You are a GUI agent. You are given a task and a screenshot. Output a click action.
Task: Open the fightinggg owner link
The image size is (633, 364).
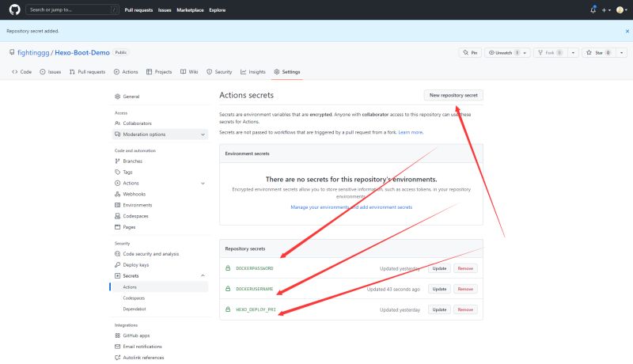pos(33,52)
